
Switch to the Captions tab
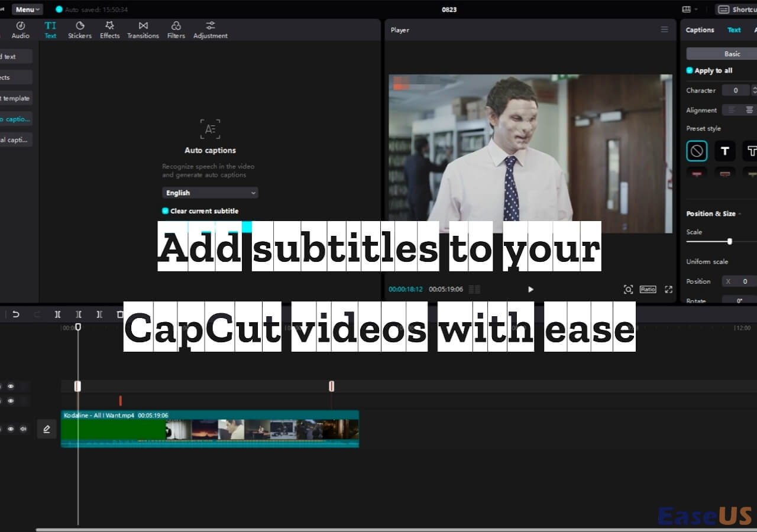pos(700,30)
